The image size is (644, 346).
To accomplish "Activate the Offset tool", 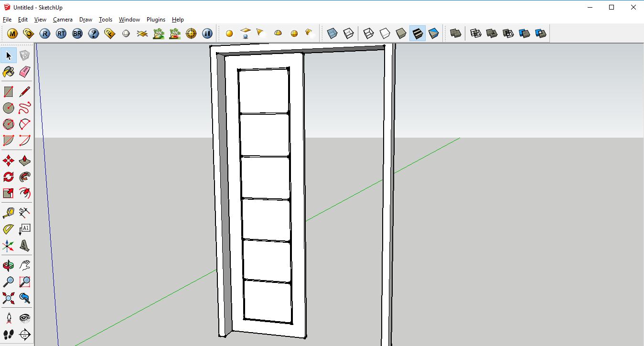I will (x=24, y=193).
